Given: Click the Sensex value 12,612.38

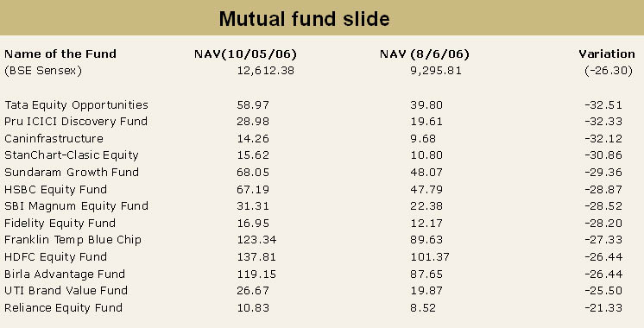Looking at the screenshot, I should coord(265,71).
